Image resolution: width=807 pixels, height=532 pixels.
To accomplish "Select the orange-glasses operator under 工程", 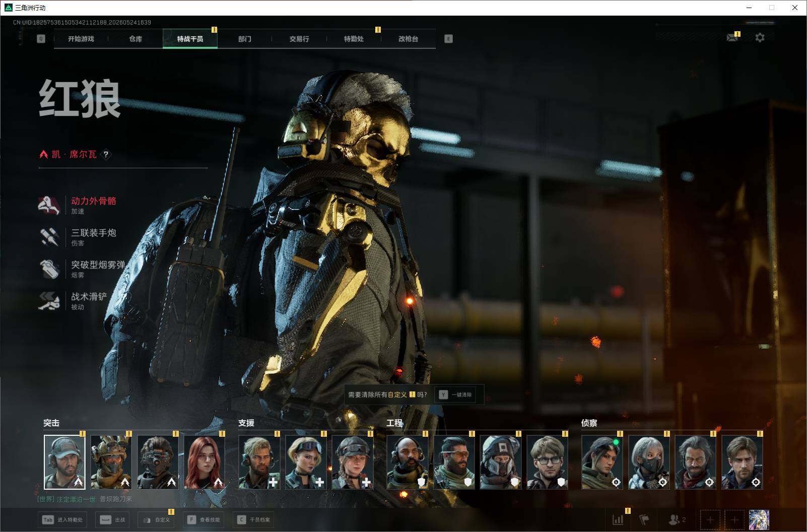I will (454, 462).
